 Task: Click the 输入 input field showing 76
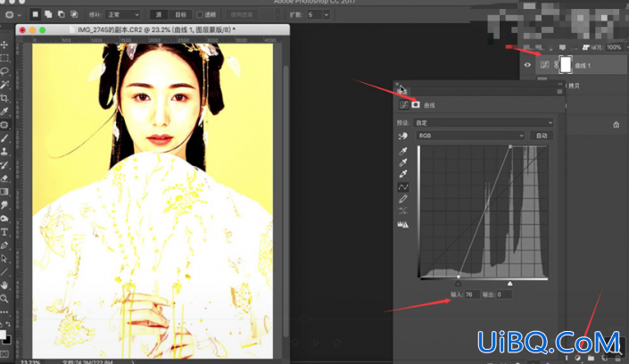pos(472,294)
